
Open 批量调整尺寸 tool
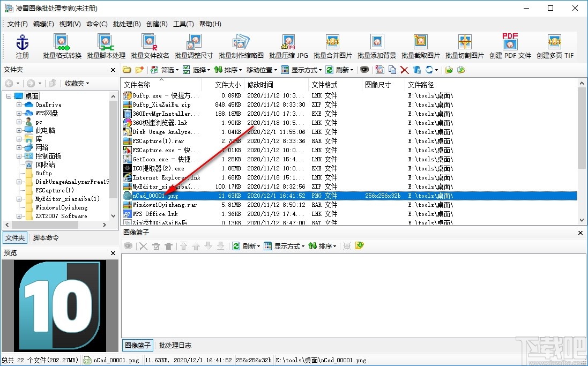[x=194, y=47]
